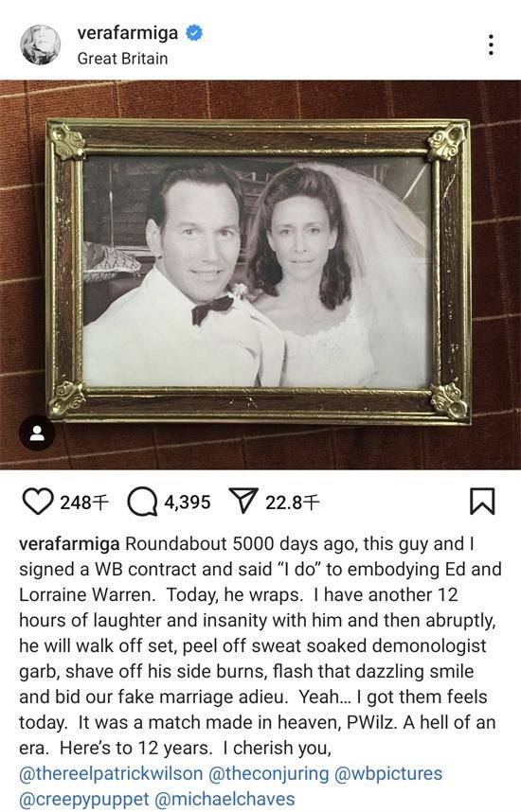Like the post with the heart icon
Screen dimensions: 521x812
click(x=37, y=502)
